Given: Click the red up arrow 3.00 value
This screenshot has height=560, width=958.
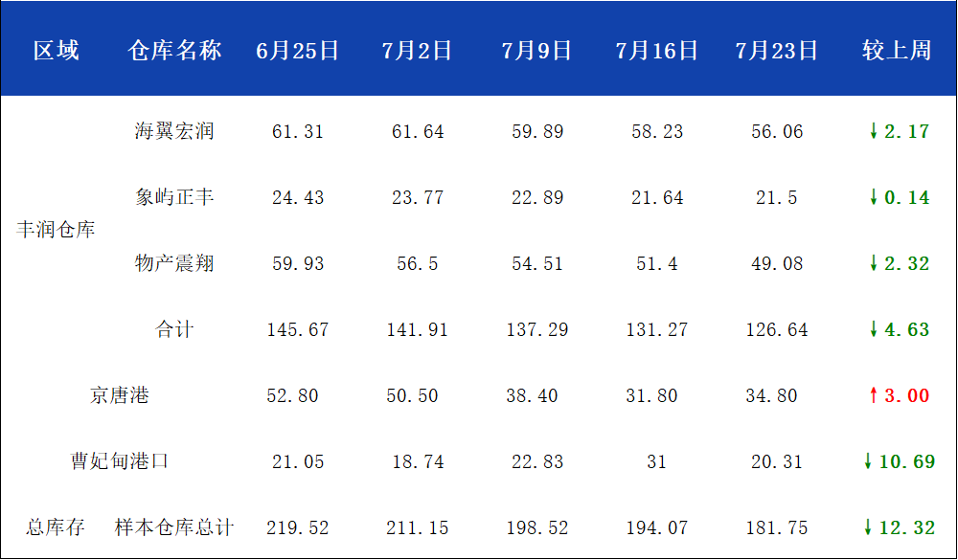Looking at the screenshot, I should (x=899, y=395).
